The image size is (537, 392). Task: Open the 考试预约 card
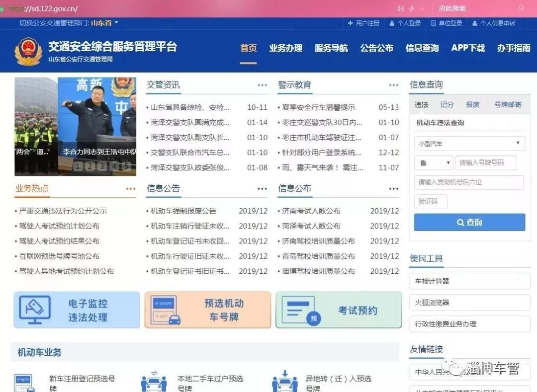click(339, 310)
